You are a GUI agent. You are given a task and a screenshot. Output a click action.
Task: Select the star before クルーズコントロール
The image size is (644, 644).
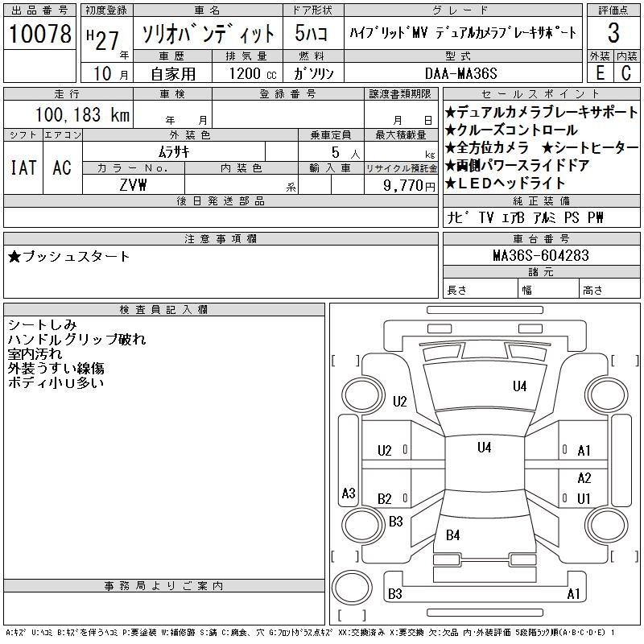tap(451, 130)
